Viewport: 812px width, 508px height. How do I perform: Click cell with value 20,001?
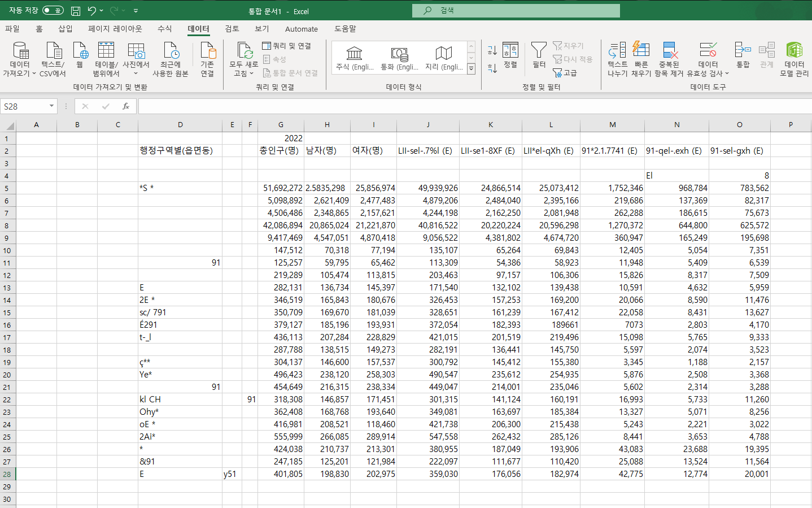click(x=740, y=474)
